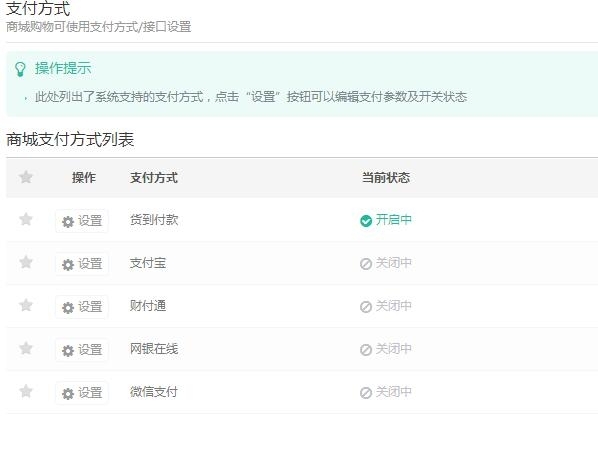The height and width of the screenshot is (458, 598).
Task: Click the lightbulb icon beside 操作提示
Action: (x=20, y=69)
